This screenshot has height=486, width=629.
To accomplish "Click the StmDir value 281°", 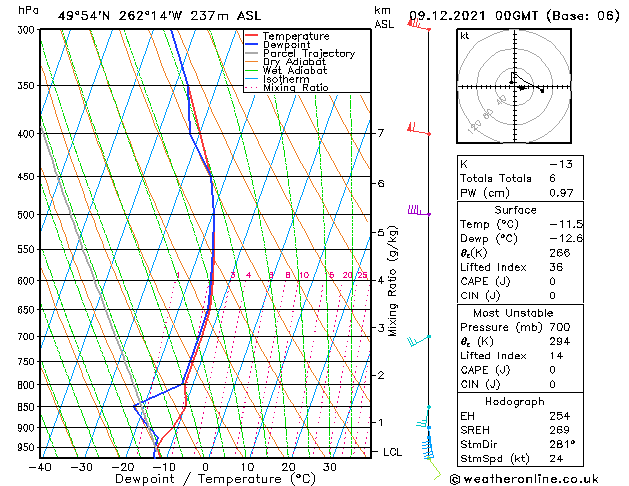I will (x=562, y=444).
